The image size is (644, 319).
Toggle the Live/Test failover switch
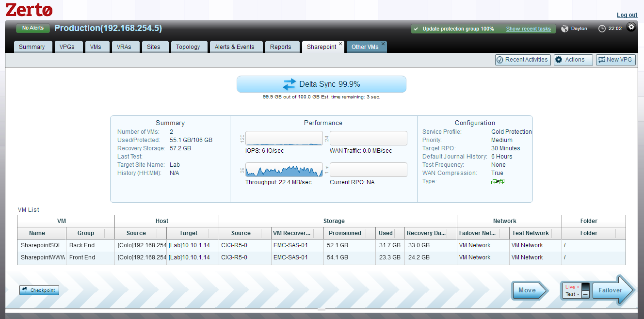pyautogui.click(x=585, y=290)
